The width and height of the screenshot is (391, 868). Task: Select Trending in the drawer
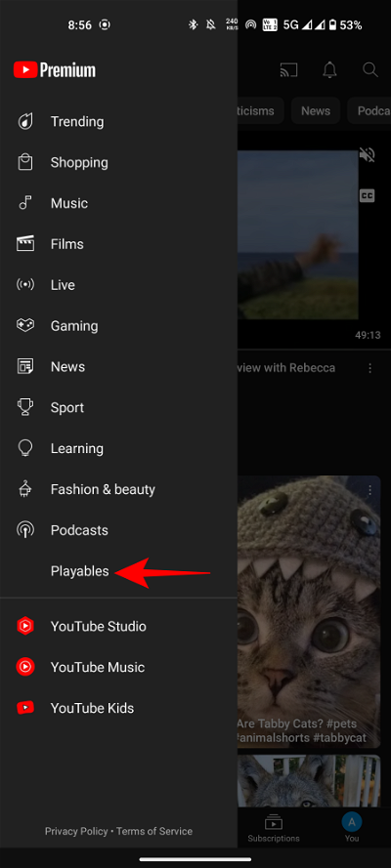coord(77,121)
